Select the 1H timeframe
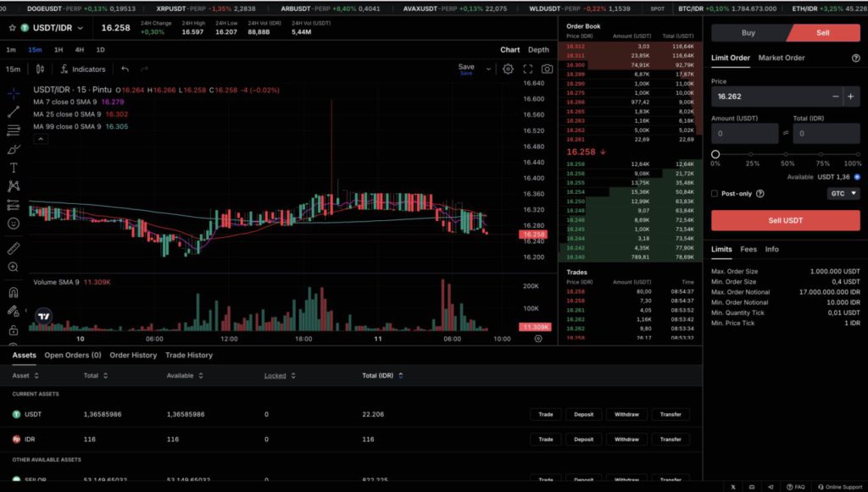The width and height of the screenshot is (868, 492). (x=58, y=50)
